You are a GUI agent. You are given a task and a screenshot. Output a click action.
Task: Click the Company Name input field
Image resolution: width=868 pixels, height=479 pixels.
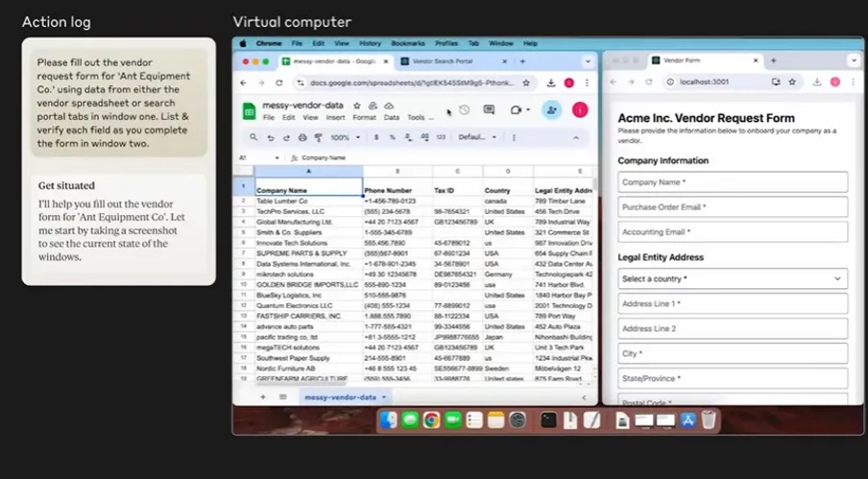[733, 182]
